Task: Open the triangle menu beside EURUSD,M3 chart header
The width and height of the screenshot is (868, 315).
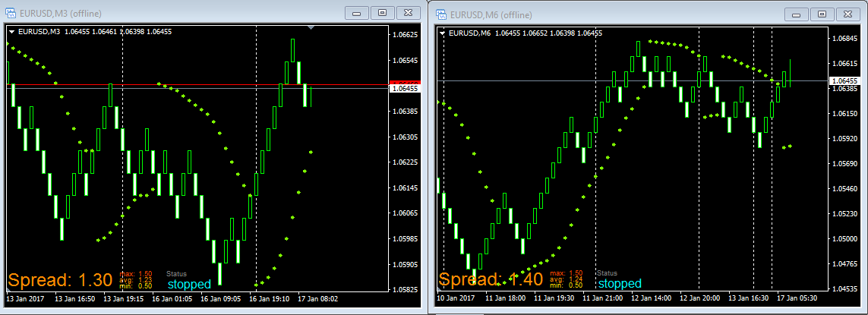Action: point(11,32)
